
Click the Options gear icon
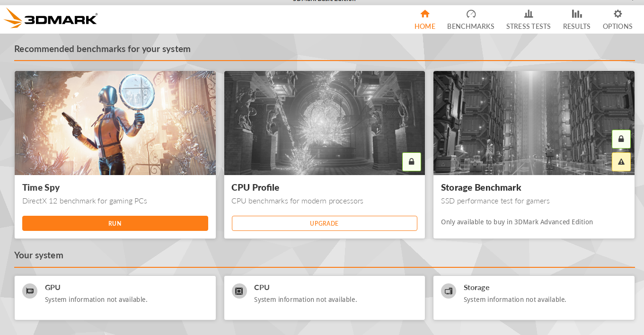(x=618, y=14)
